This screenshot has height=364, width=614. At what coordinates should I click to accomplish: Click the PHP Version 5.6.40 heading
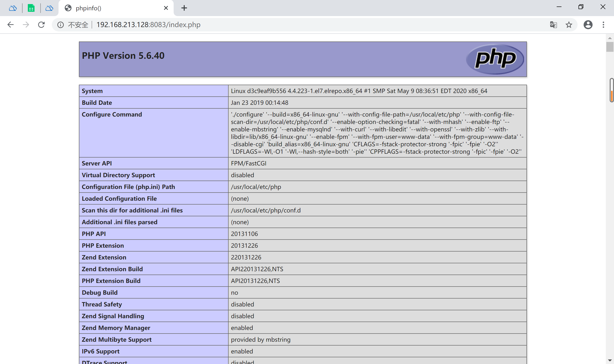(123, 56)
